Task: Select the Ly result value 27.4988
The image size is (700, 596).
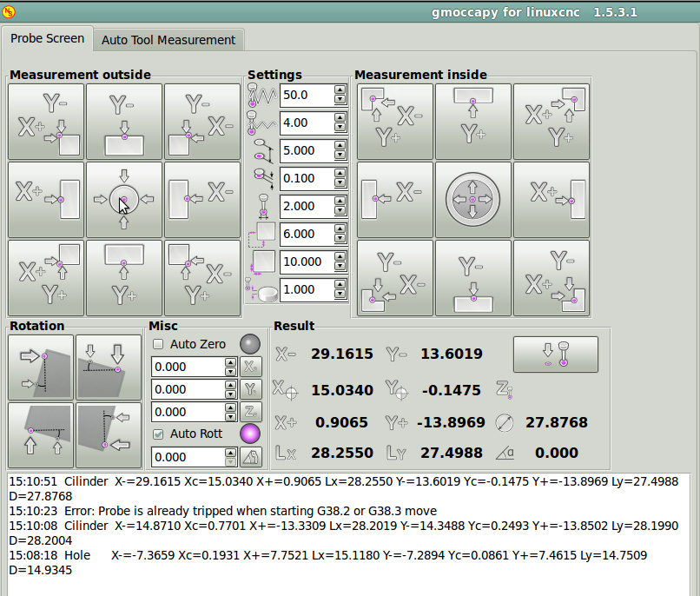Action: pyautogui.click(x=452, y=453)
